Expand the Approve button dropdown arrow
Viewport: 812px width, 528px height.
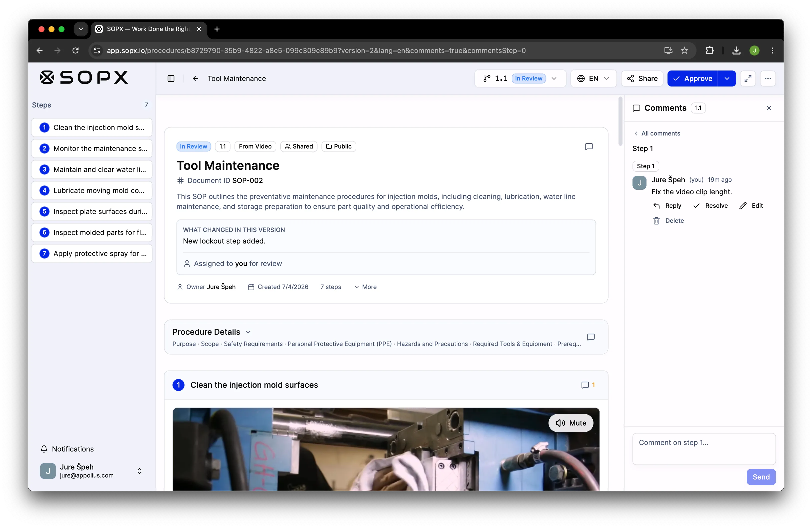point(727,78)
